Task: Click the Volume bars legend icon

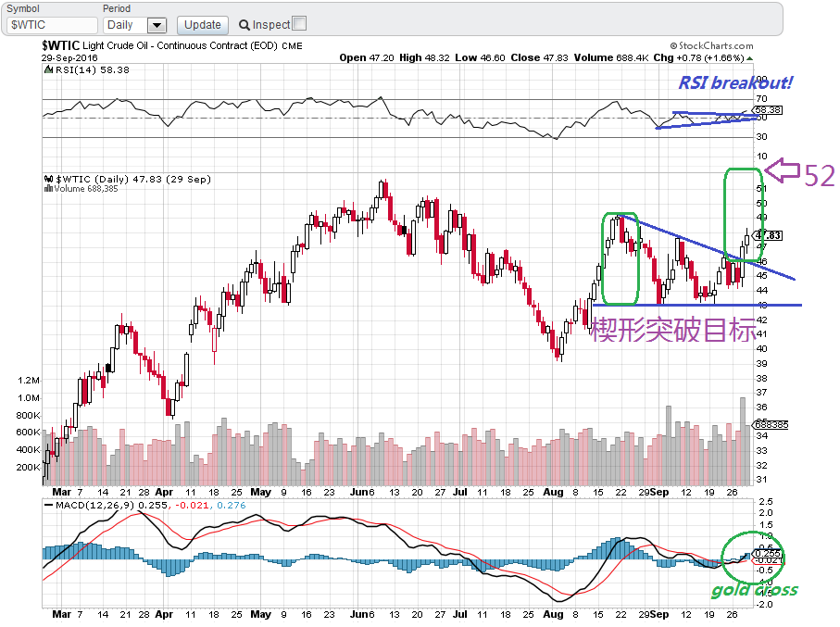Action: click(49, 188)
